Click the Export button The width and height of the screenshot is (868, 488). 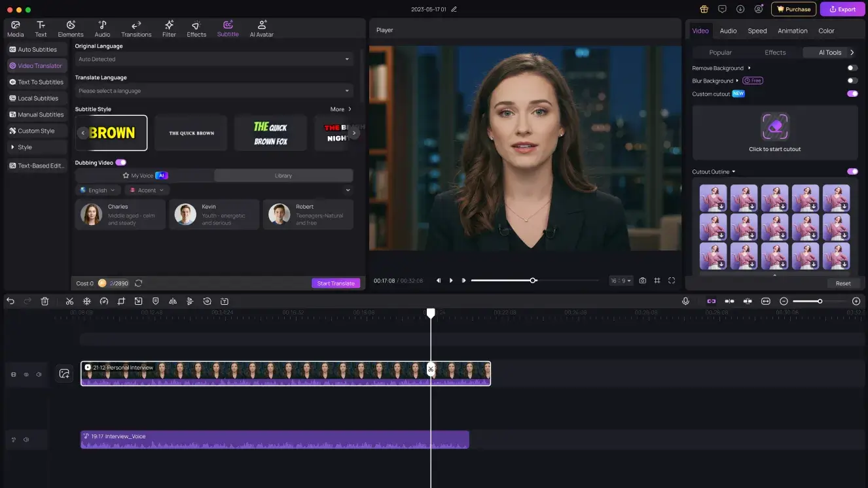click(842, 9)
